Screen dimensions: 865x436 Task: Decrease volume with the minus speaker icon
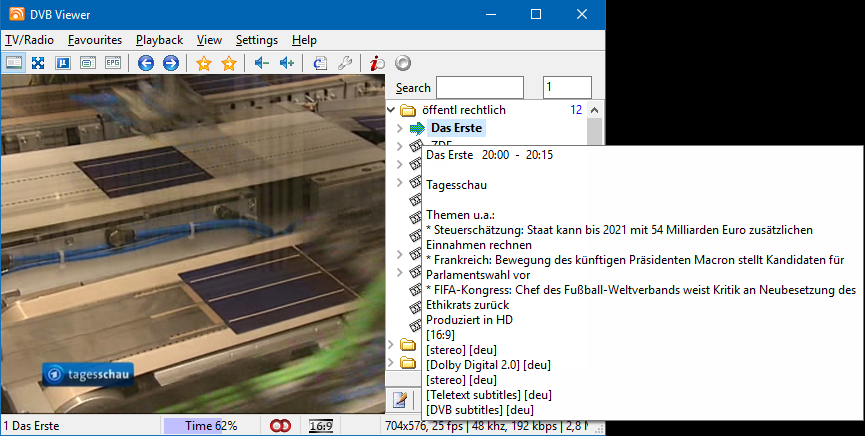(261, 63)
